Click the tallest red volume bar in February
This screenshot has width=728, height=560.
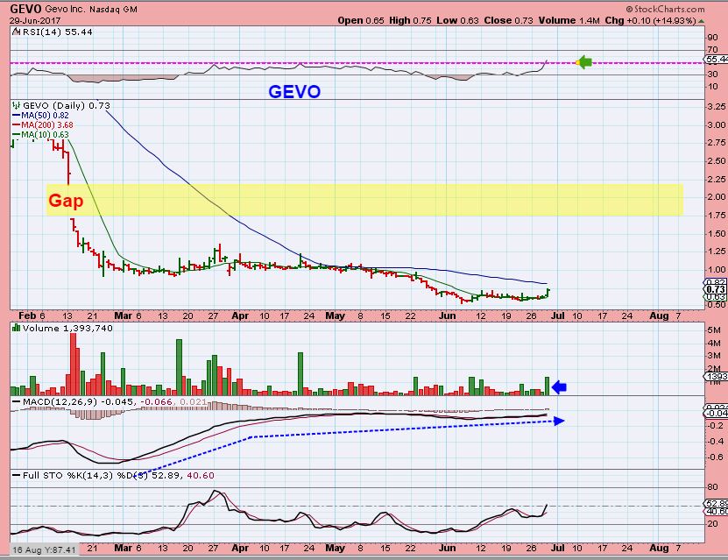coord(73,364)
